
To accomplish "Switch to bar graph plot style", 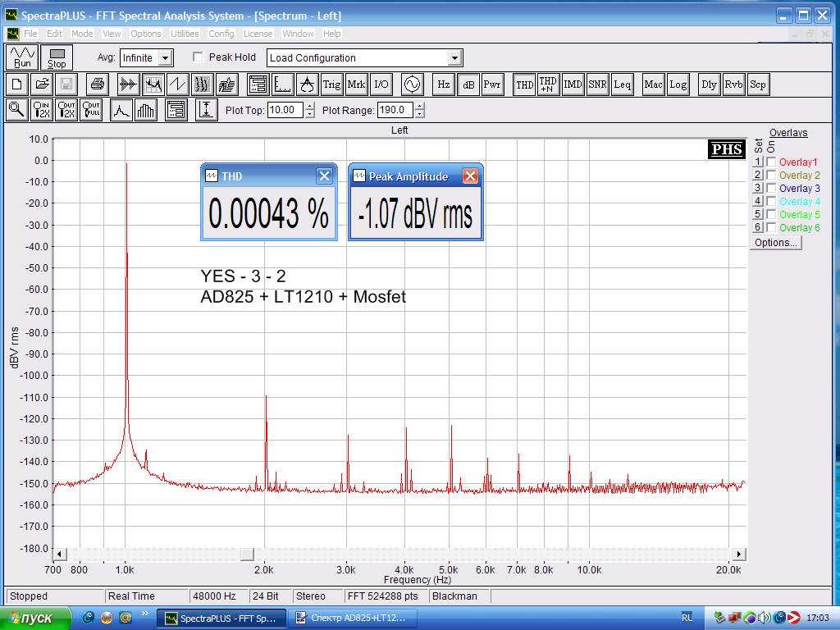I will pos(146,110).
